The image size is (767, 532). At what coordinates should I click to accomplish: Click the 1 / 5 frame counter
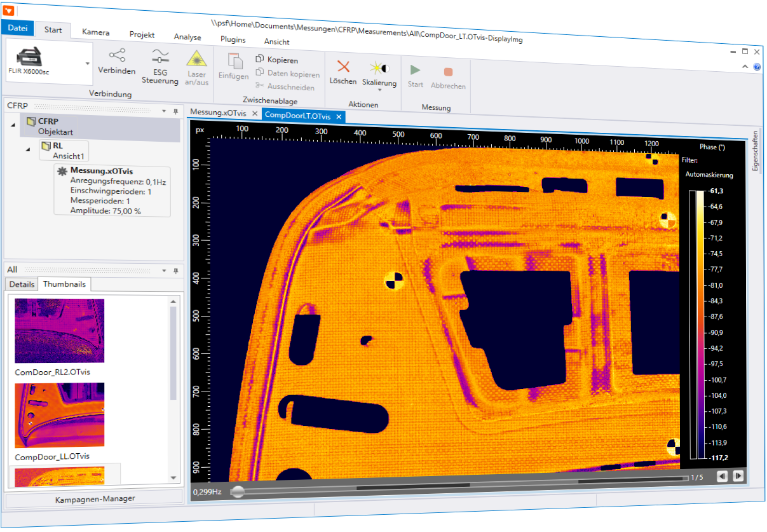pos(696,477)
